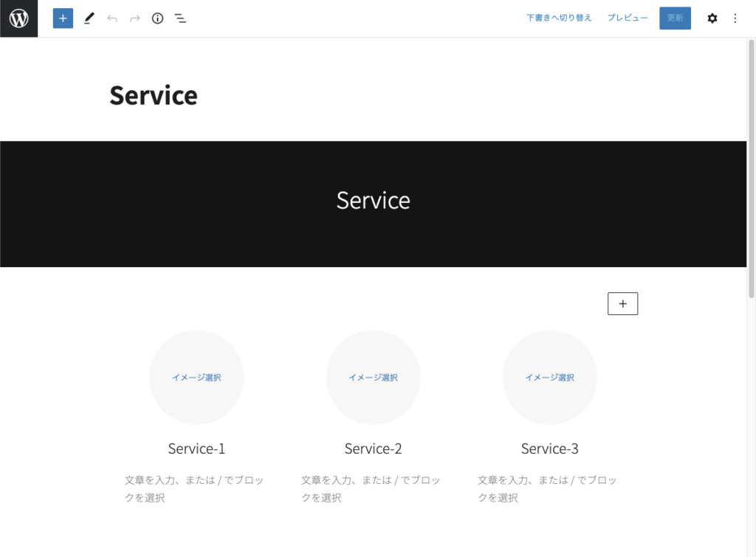Open the list view outline icon
The image size is (756, 557).
point(180,18)
